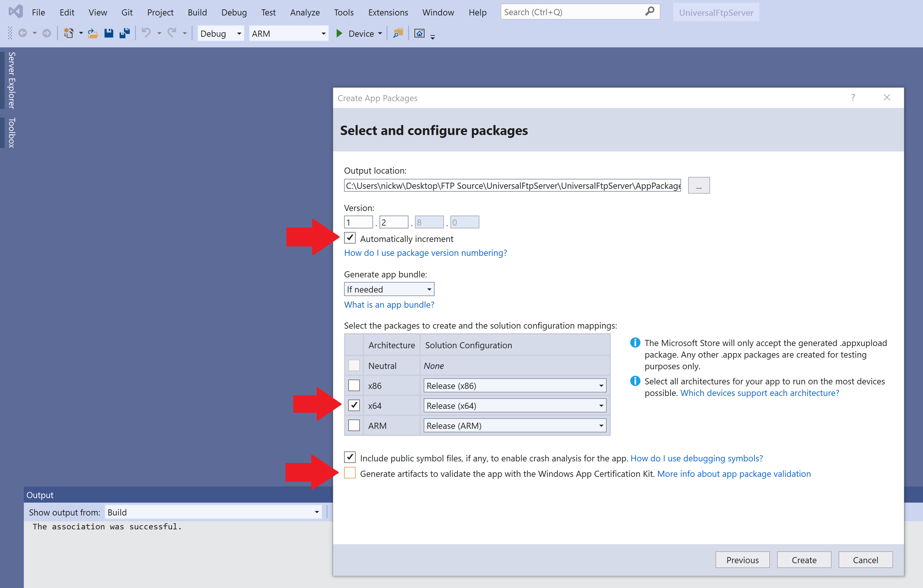Click the help question mark in dialog
The width and height of the screenshot is (923, 588).
[x=853, y=97]
